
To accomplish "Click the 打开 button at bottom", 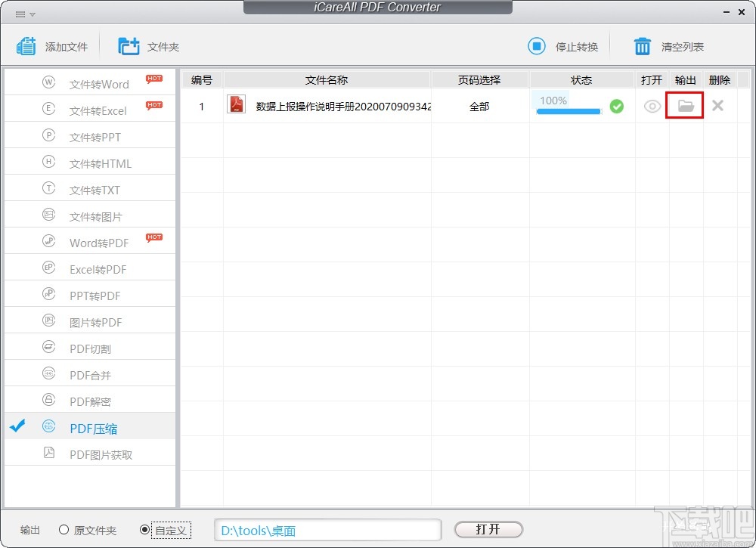I will click(488, 529).
